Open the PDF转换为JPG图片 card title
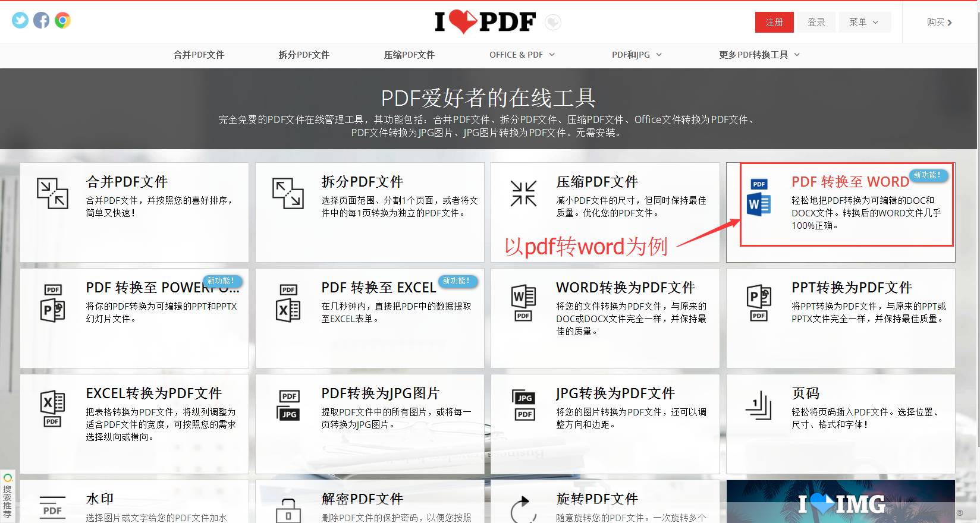 coord(381,393)
